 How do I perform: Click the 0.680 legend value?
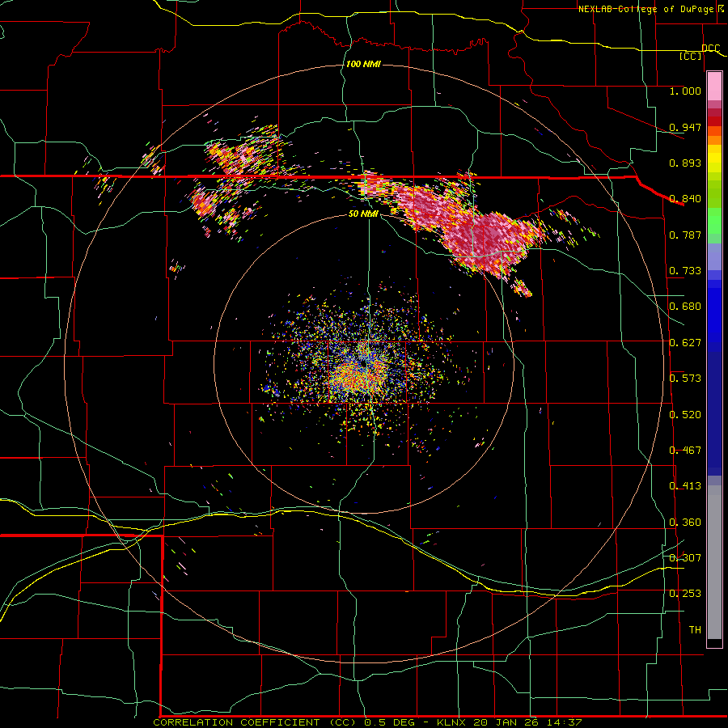pyautogui.click(x=685, y=306)
